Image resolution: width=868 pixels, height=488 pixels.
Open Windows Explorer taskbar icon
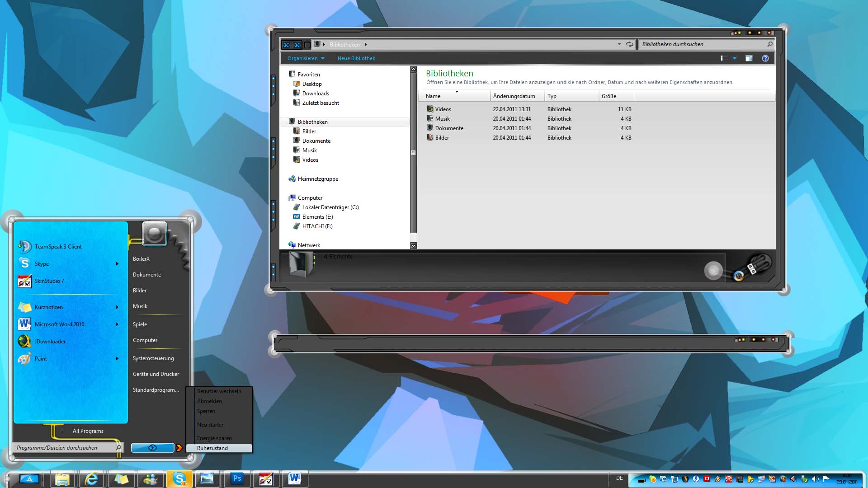[x=62, y=479]
